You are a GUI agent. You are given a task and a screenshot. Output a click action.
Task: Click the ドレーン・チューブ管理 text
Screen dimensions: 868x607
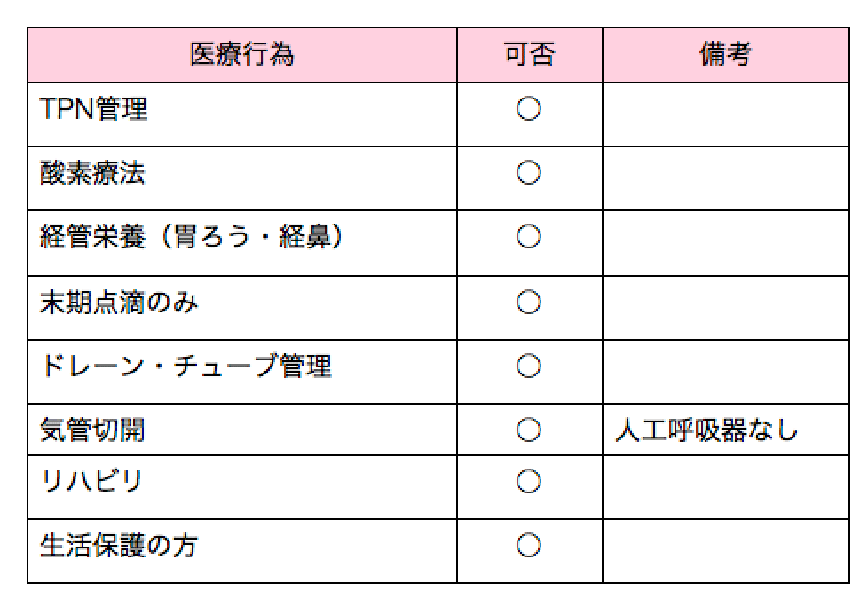(186, 366)
